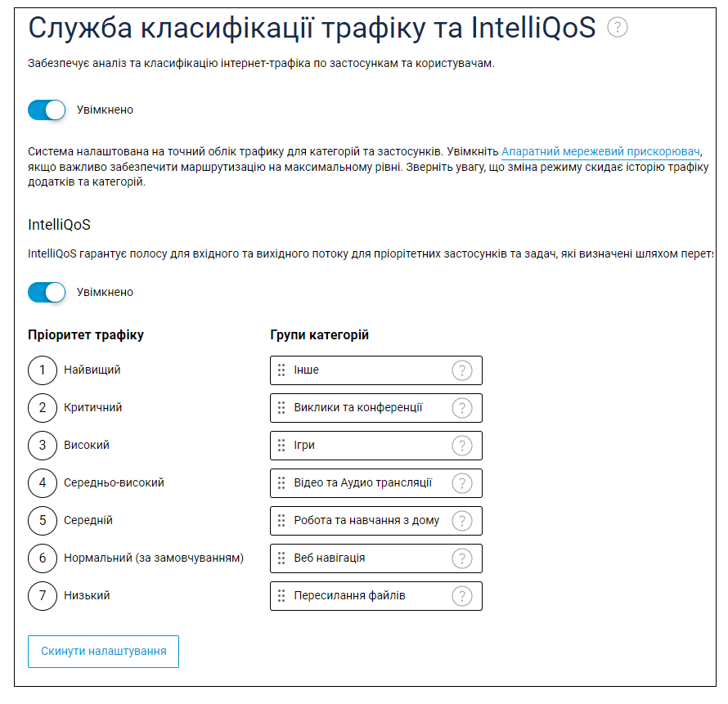
Task: Show help for Інше category group
Action: pyautogui.click(x=462, y=370)
